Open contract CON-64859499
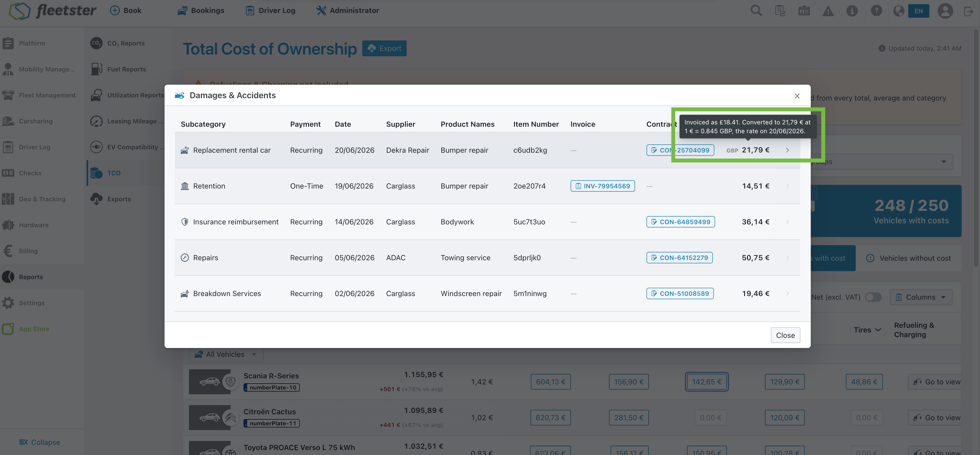The image size is (980, 455). [x=680, y=222]
